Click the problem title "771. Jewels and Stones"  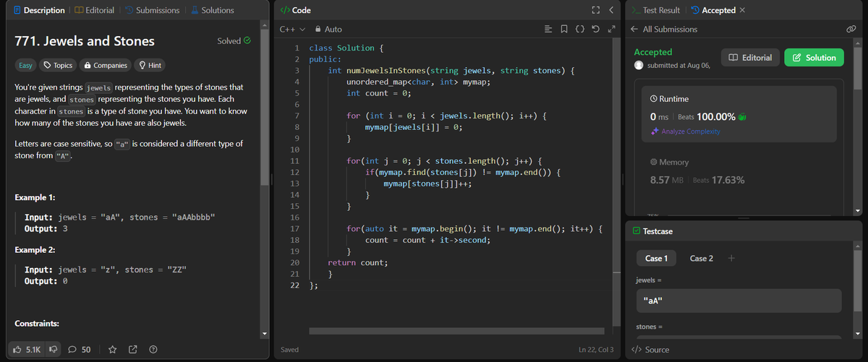tap(85, 41)
